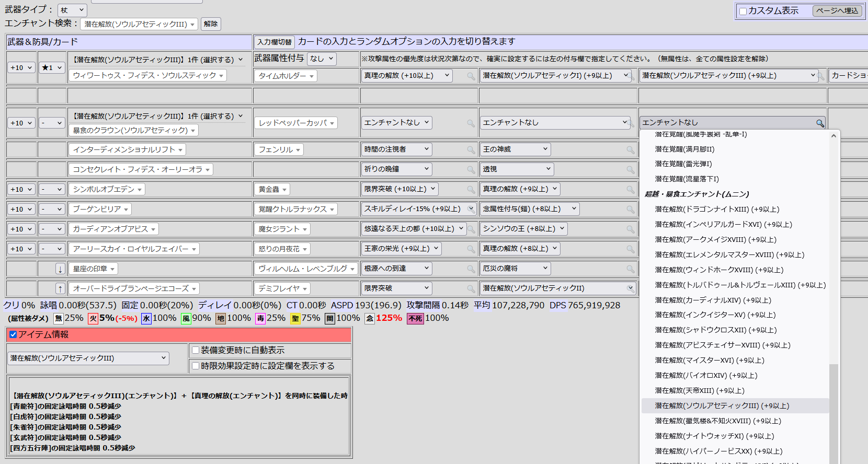This screenshot has height=464, width=868.
Task: Uncheck the アイテム情報 checkbox
Action: click(13, 334)
